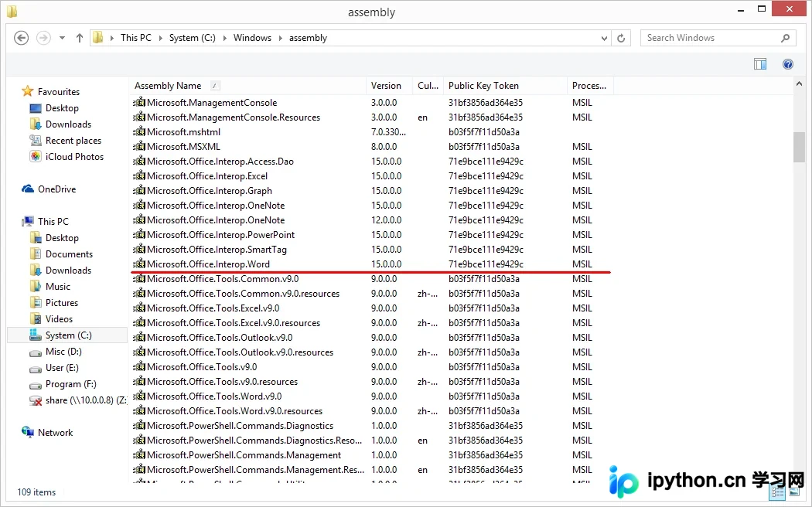The width and height of the screenshot is (812, 507).
Task: Select Microsoft.Office.Interop.Graph assembly
Action: click(x=210, y=190)
